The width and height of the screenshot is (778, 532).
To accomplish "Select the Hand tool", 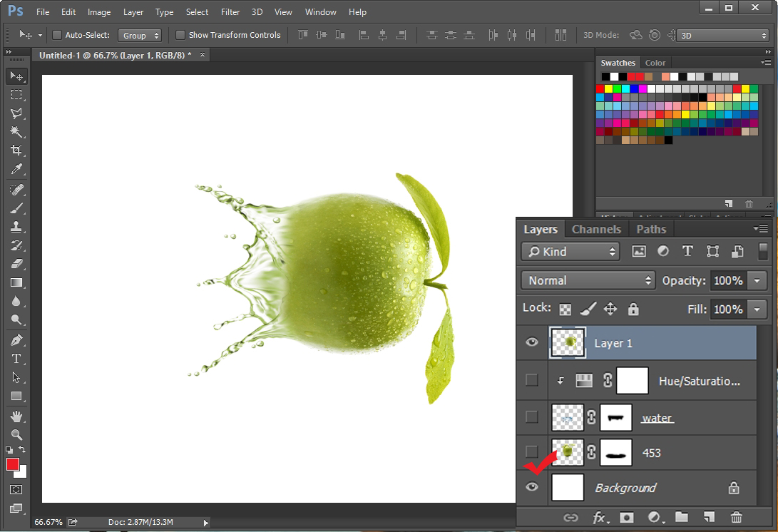I will tap(16, 416).
